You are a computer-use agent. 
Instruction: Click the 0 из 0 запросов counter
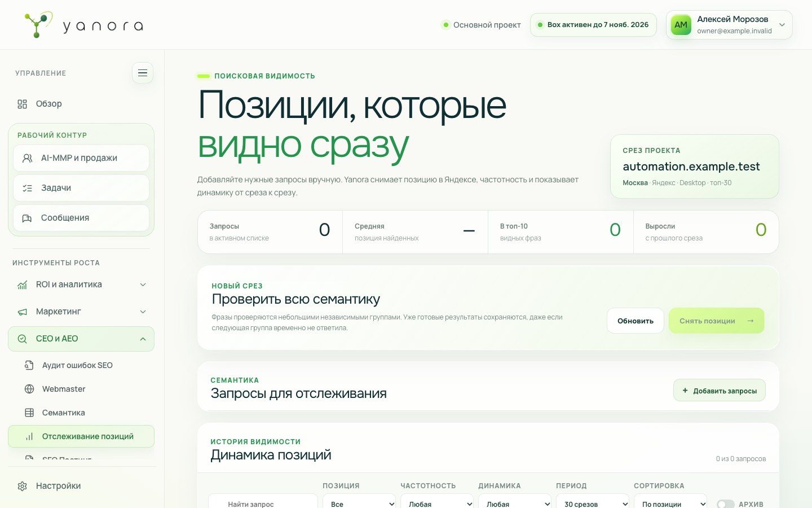(741, 459)
